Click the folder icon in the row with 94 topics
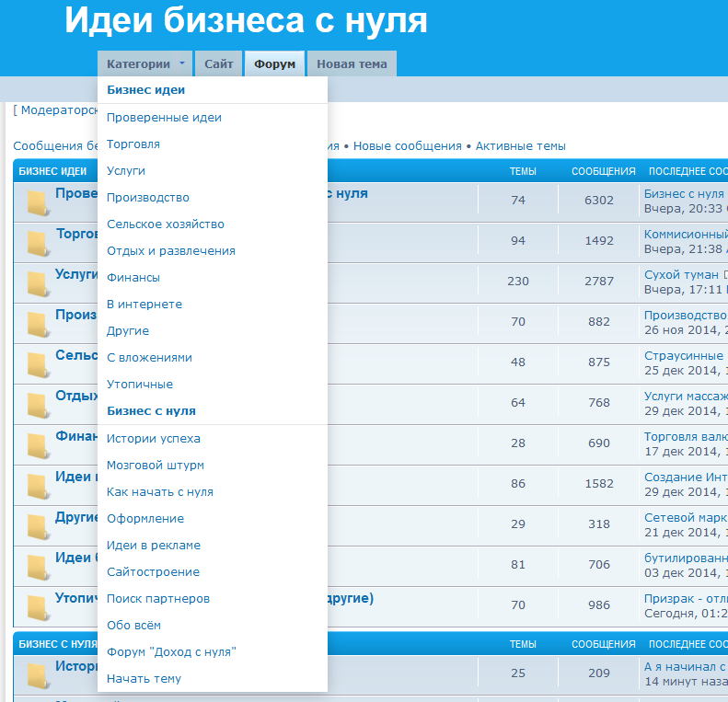The height and width of the screenshot is (702, 728). coord(38,243)
